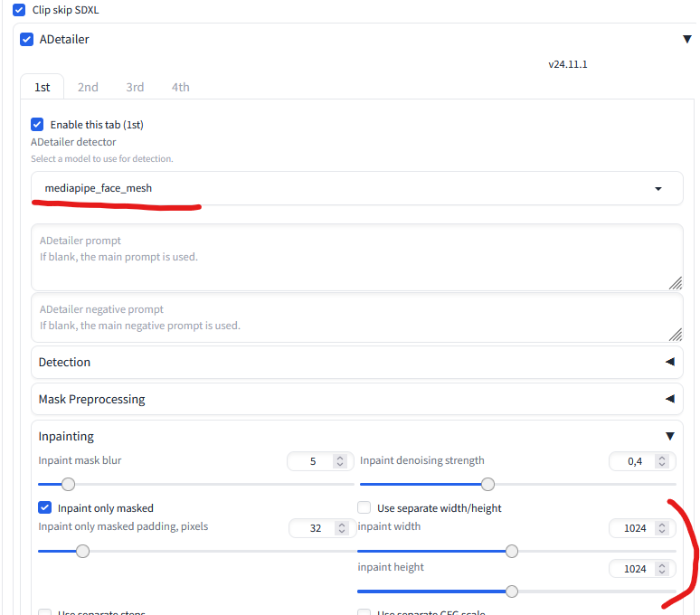Switch to the 3rd tab
Screen dimensions: 700x615
pyautogui.click(x=135, y=87)
